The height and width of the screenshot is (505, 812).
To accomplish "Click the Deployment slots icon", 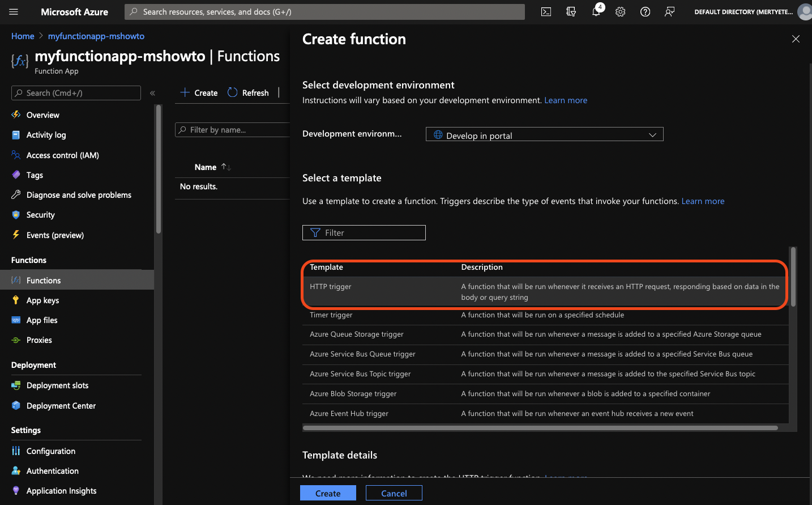I will 16,385.
